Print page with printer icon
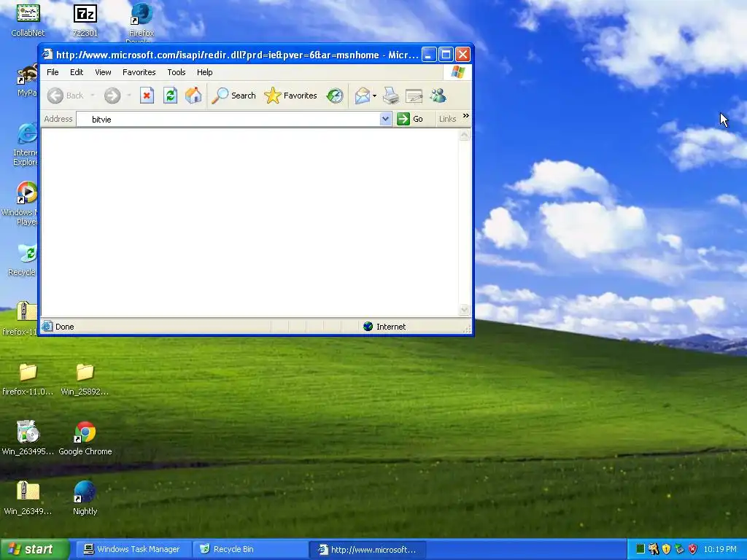Image resolution: width=747 pixels, height=560 pixels. [391, 96]
